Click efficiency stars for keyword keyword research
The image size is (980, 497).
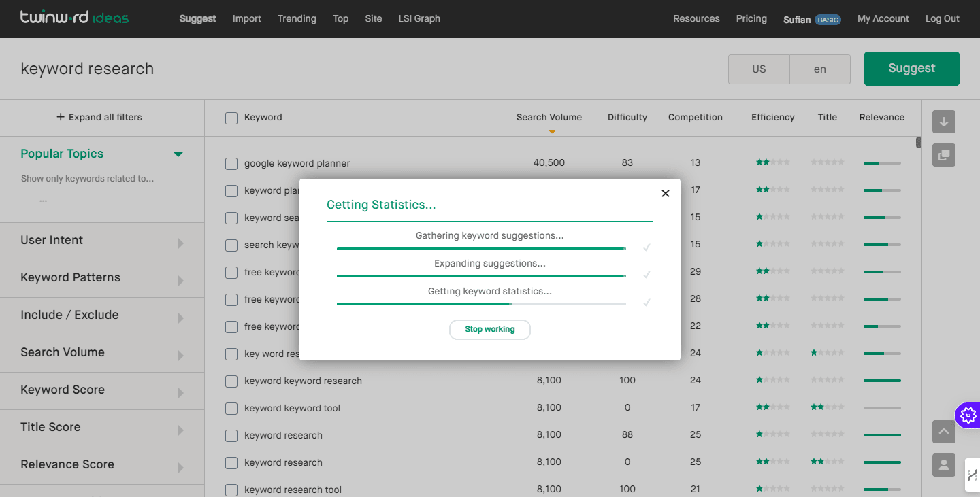(x=773, y=380)
